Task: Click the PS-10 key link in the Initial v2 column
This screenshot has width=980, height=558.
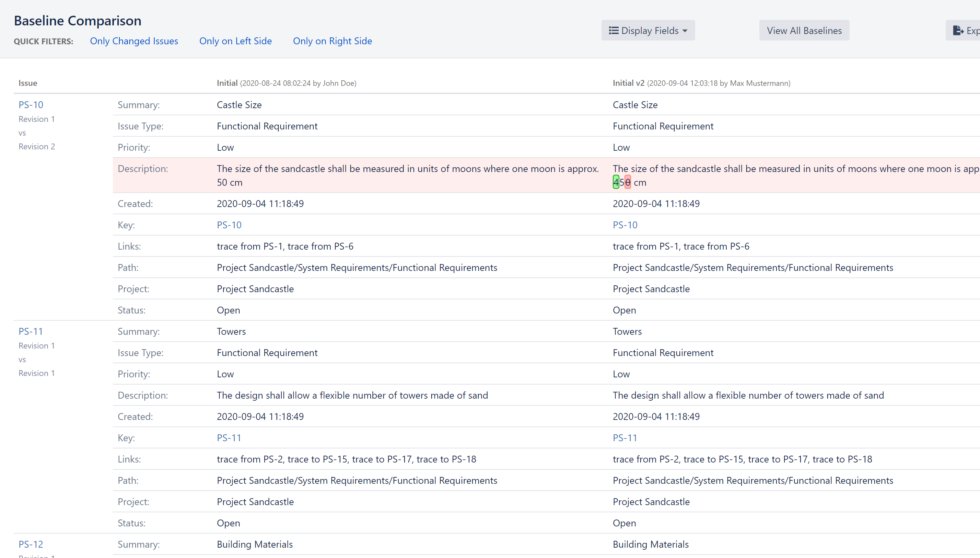Action: coord(625,225)
